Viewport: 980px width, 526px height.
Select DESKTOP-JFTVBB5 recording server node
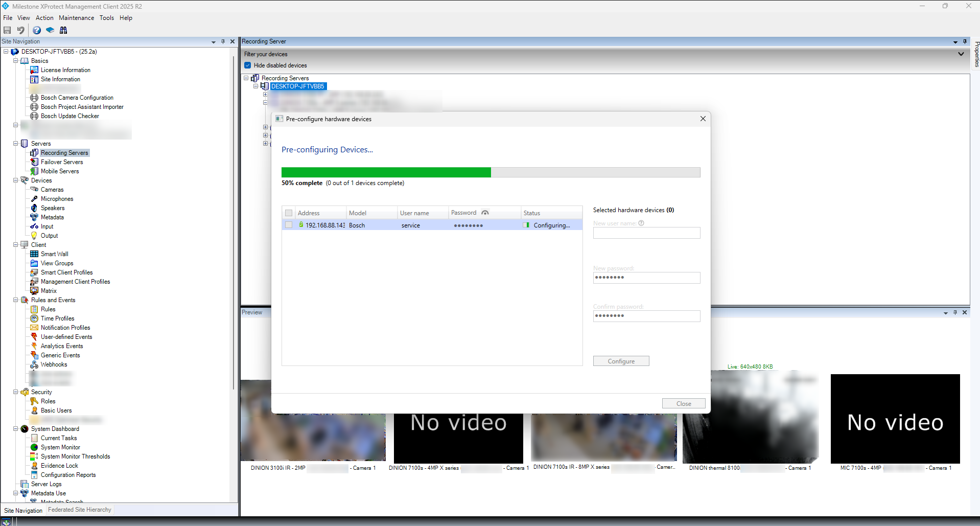tap(298, 86)
